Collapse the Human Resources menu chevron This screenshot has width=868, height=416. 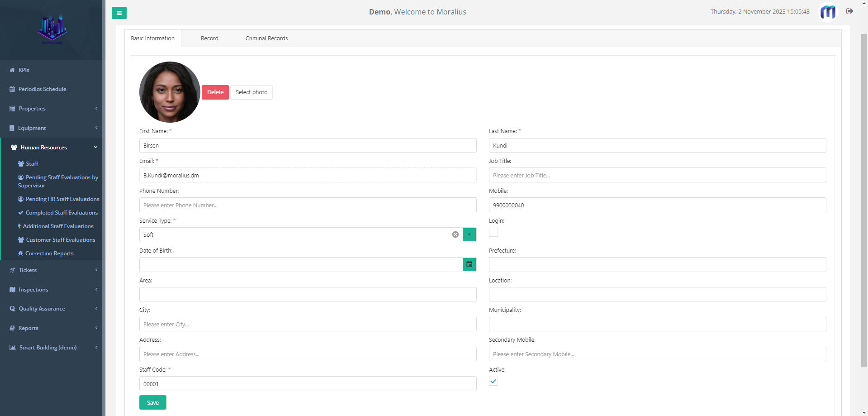pyautogui.click(x=95, y=147)
